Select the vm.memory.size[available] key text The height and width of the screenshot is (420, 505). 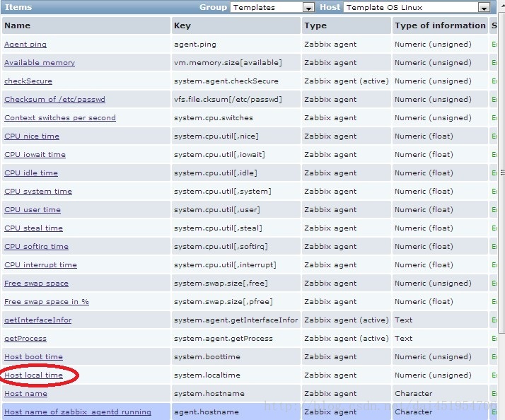pos(228,62)
